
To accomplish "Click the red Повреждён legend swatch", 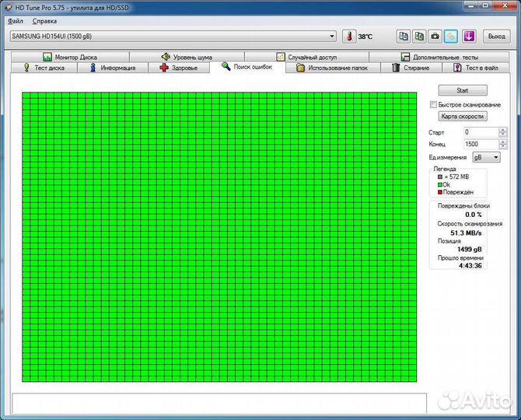I will [x=440, y=192].
